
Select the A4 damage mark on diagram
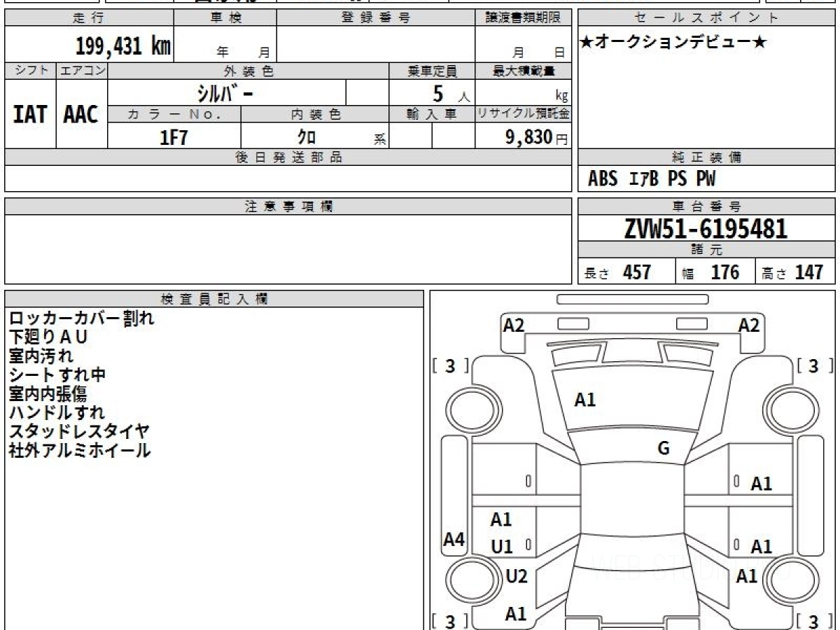coord(454,540)
